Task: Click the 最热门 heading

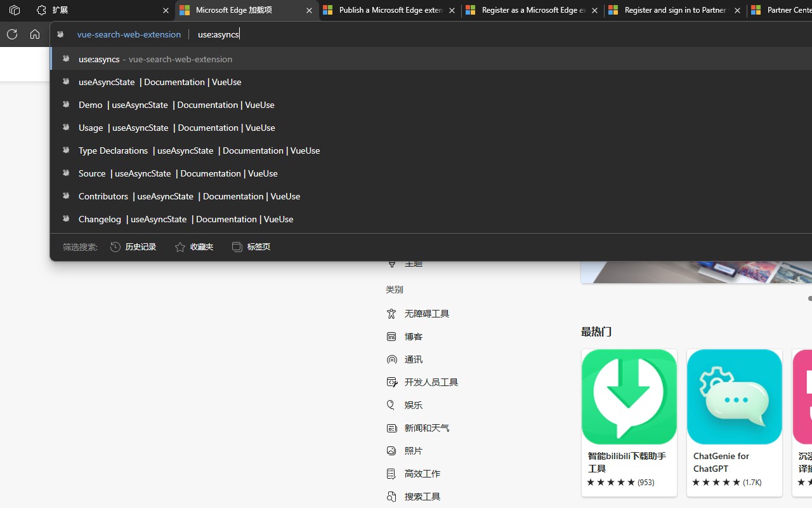Action: 596,331
